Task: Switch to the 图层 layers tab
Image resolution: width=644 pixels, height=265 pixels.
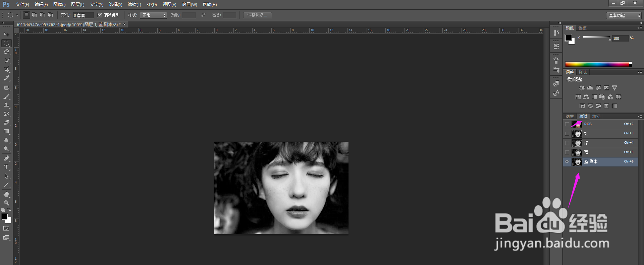Action: point(570,116)
